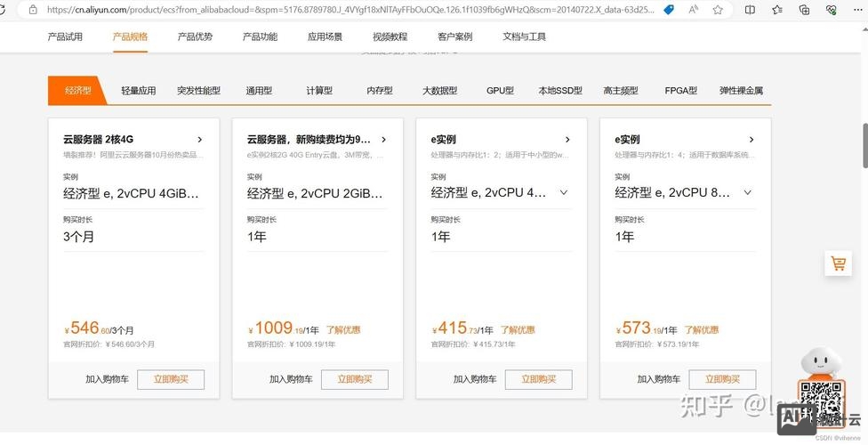Click the page vertical scrollbar thumb
Screen dimensions: 868x445
[x=864, y=145]
